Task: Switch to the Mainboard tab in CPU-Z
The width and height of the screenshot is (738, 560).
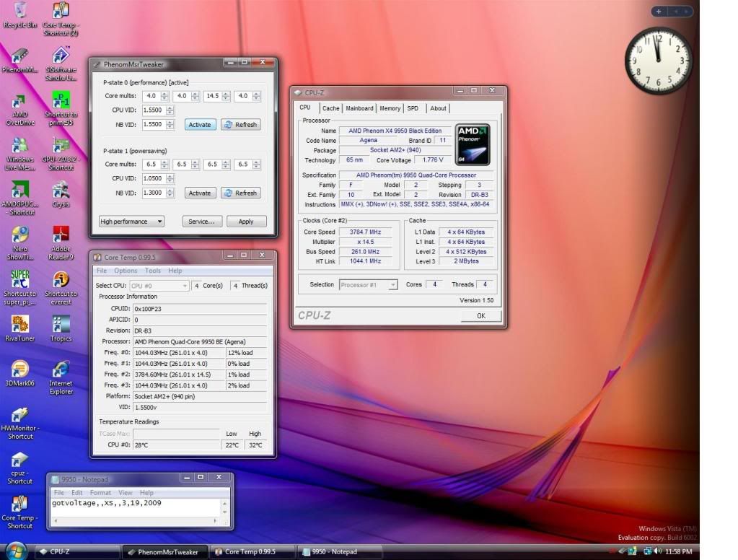Action: [x=359, y=108]
